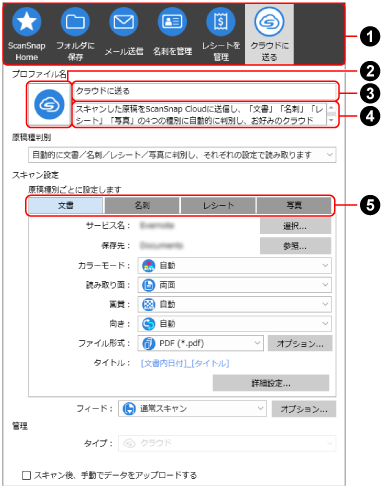Click the profile name field クラウドに送る
Viewport: 383px width, 501px height.
(x=205, y=91)
